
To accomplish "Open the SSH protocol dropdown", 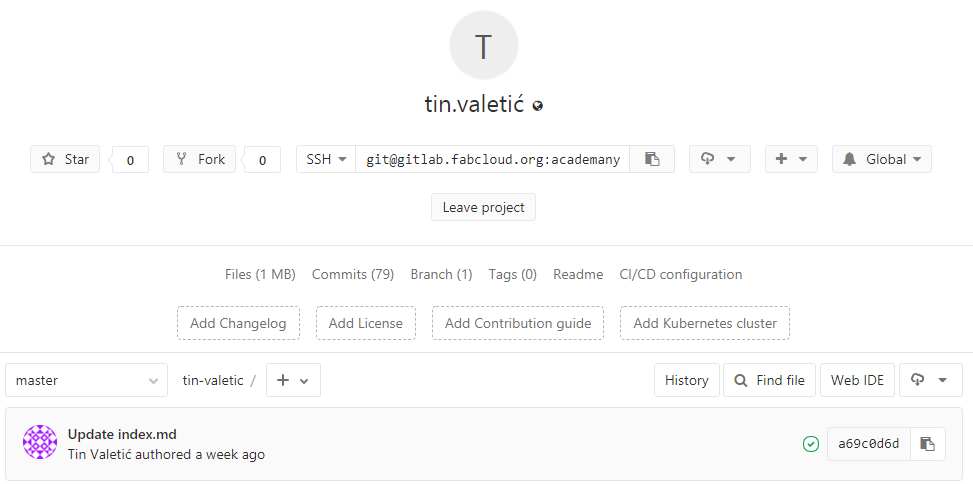I will (x=326, y=159).
